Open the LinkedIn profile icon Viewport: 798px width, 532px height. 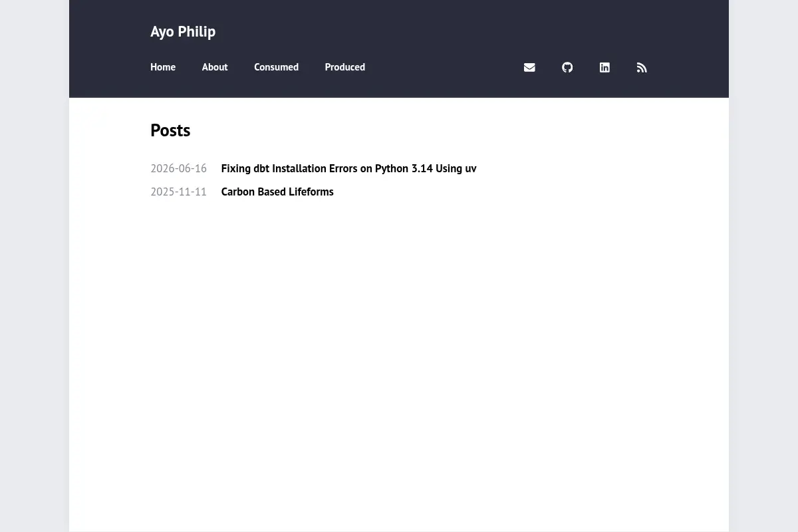pos(604,67)
